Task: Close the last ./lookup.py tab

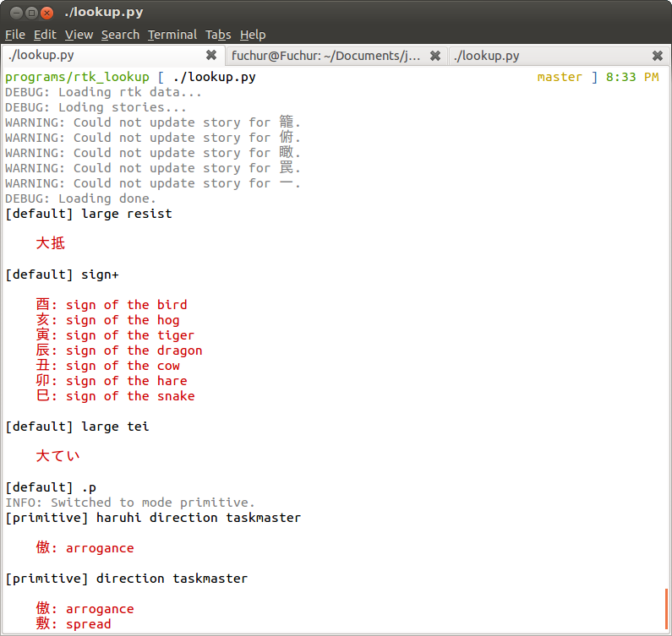Action: pyautogui.click(x=658, y=56)
